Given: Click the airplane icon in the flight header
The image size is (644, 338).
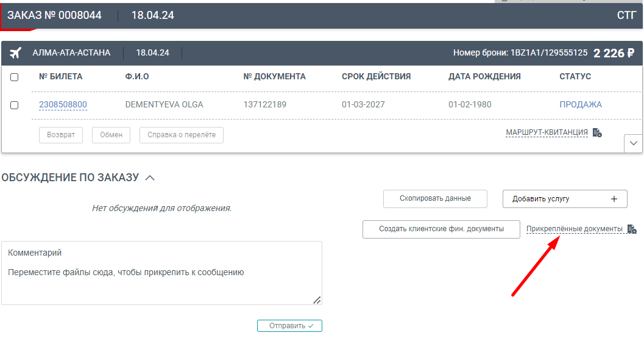Looking at the screenshot, I should point(16,53).
